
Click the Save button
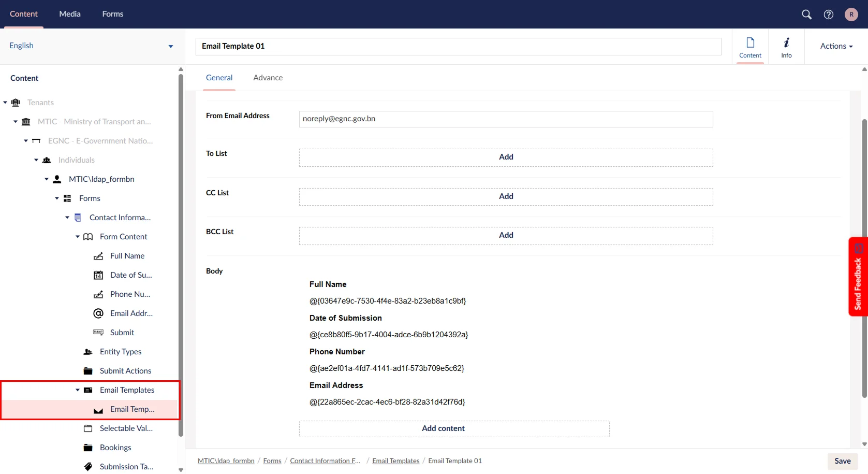(x=842, y=461)
